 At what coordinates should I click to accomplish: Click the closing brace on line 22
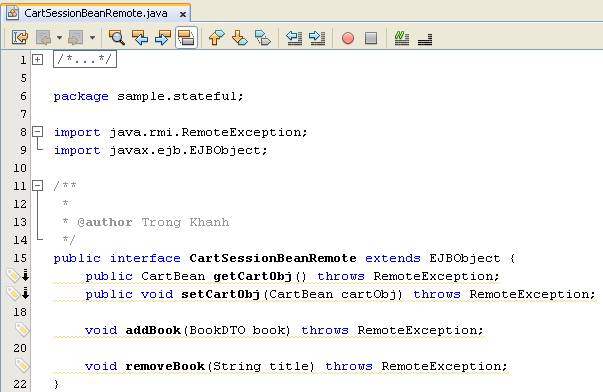coord(57,384)
